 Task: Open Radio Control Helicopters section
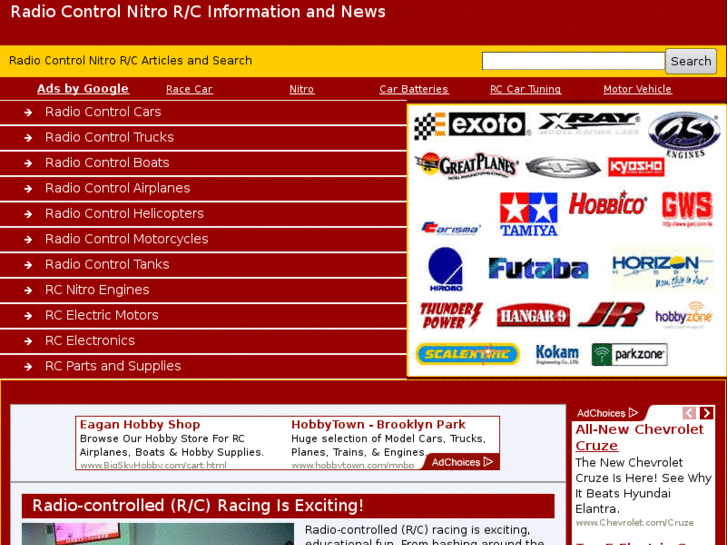pos(203,214)
